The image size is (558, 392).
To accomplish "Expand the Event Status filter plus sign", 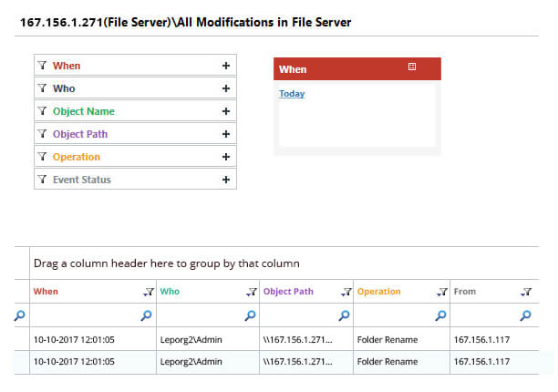I will point(226,180).
